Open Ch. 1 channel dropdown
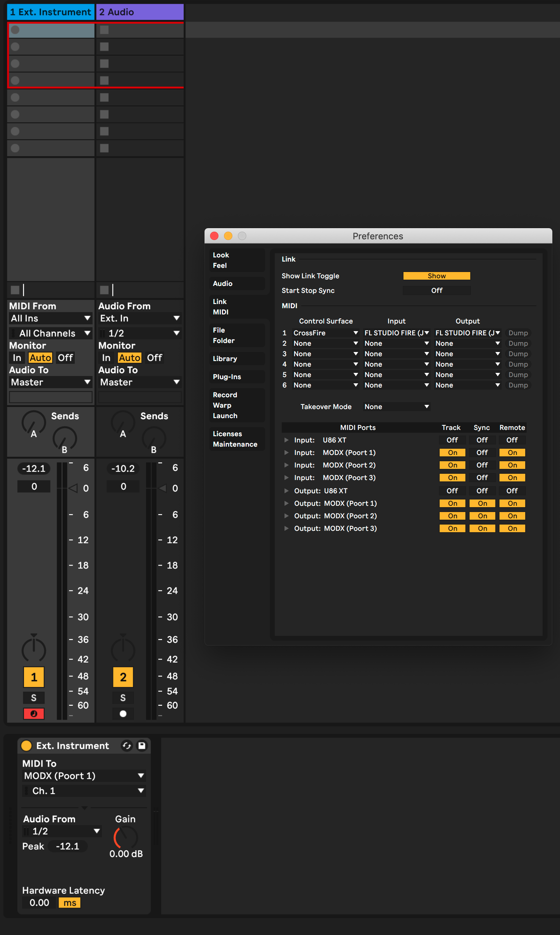The height and width of the screenshot is (935, 560). click(x=84, y=791)
